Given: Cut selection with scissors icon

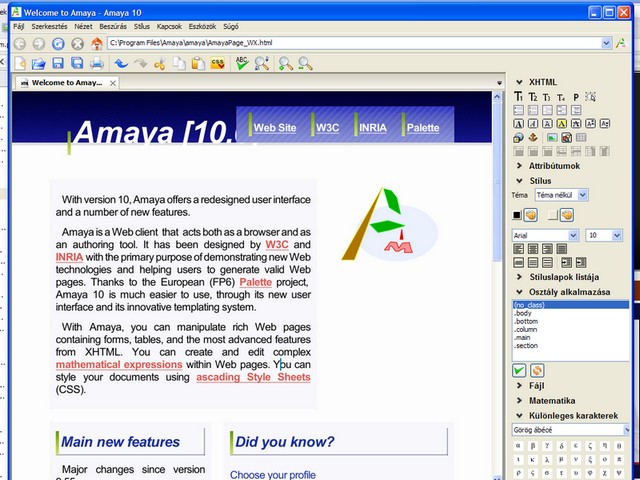Looking at the screenshot, I should coord(160,63).
